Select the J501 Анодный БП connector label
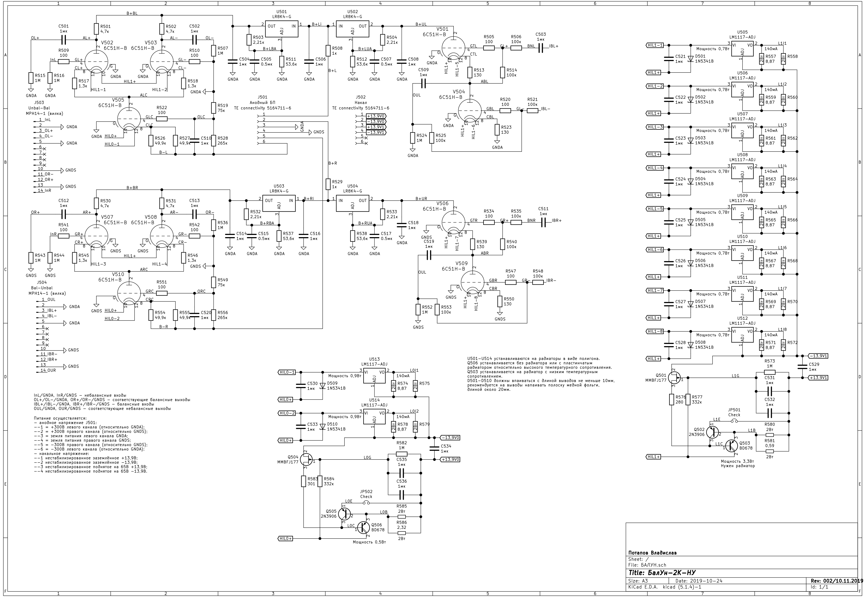The height and width of the screenshot is (597, 868). click(262, 102)
